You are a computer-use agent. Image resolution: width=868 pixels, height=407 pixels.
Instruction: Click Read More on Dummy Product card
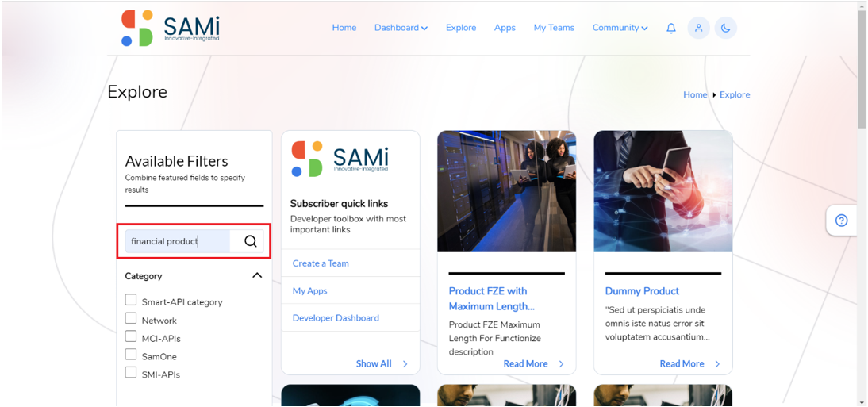[682, 364]
